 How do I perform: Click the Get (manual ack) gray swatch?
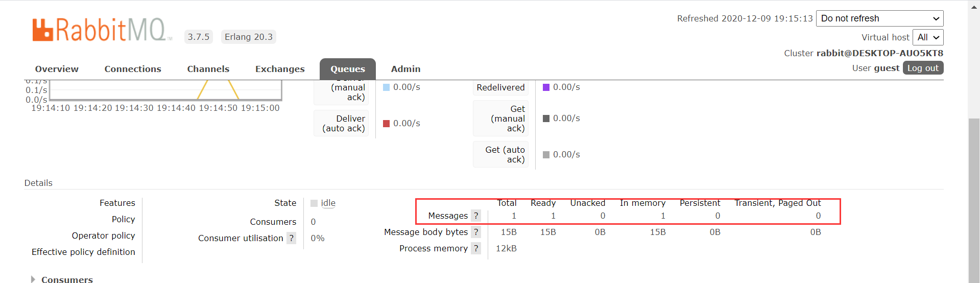point(546,119)
